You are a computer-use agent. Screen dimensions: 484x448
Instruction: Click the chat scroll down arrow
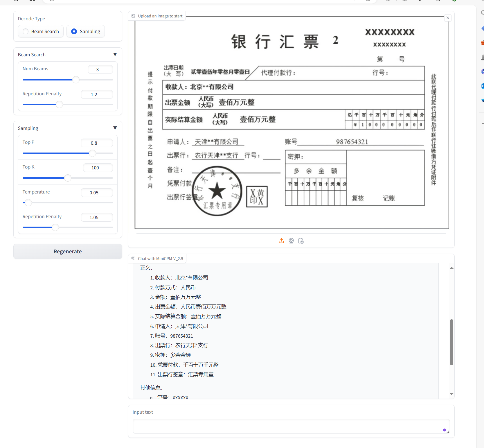451,394
